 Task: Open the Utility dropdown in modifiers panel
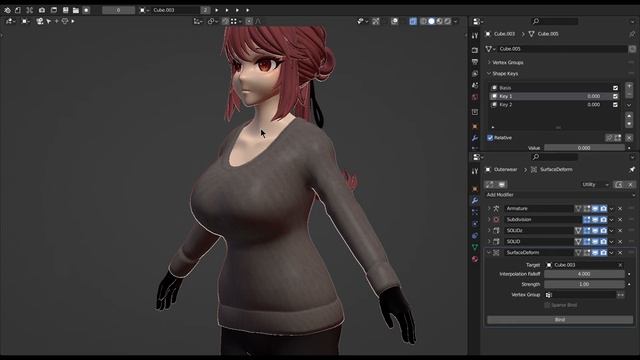click(x=595, y=184)
